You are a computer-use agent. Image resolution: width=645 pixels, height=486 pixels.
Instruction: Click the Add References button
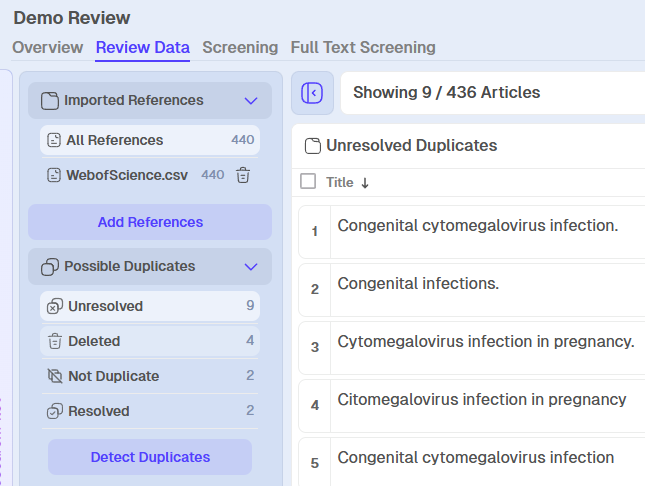[x=150, y=222]
